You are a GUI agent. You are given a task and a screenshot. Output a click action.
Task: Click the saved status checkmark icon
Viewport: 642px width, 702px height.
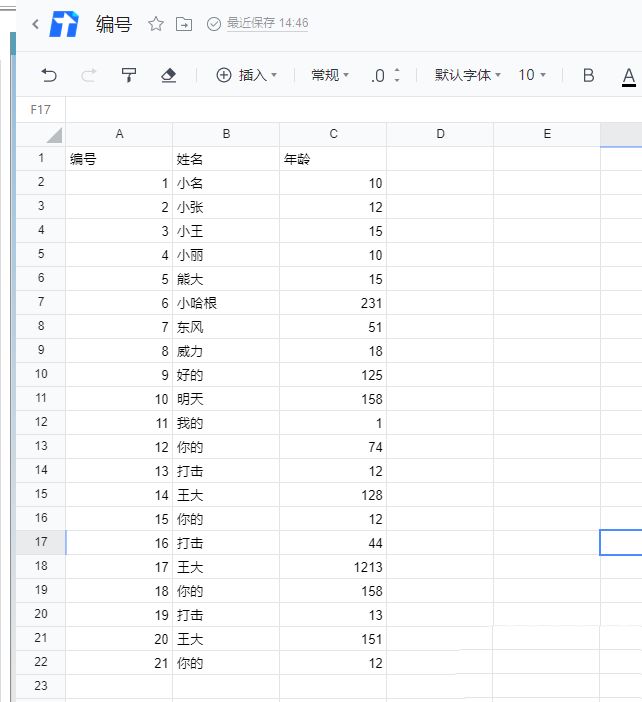tap(214, 24)
